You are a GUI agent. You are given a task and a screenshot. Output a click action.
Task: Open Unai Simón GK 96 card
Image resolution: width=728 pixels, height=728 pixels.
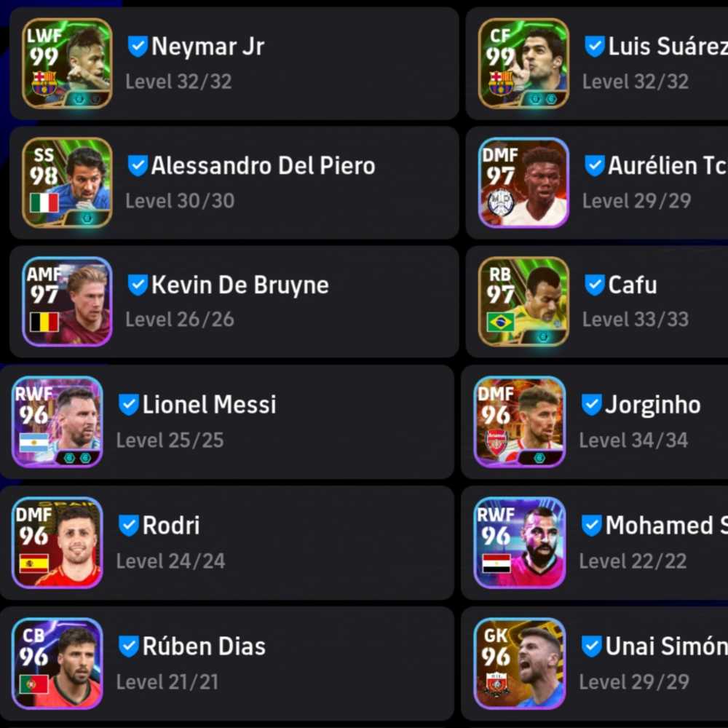click(x=520, y=663)
